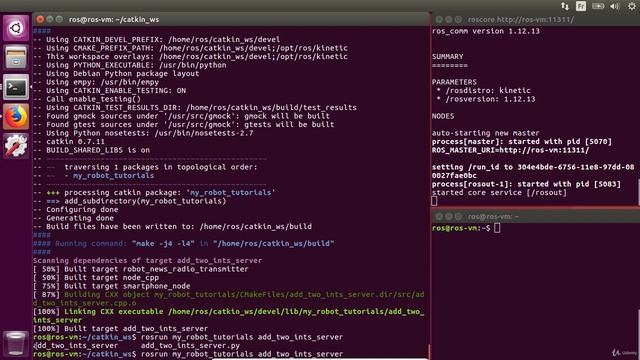640x360 pixels.
Task: Click 'add_two_ints_server.py' completion suggestion
Action: coord(190,345)
